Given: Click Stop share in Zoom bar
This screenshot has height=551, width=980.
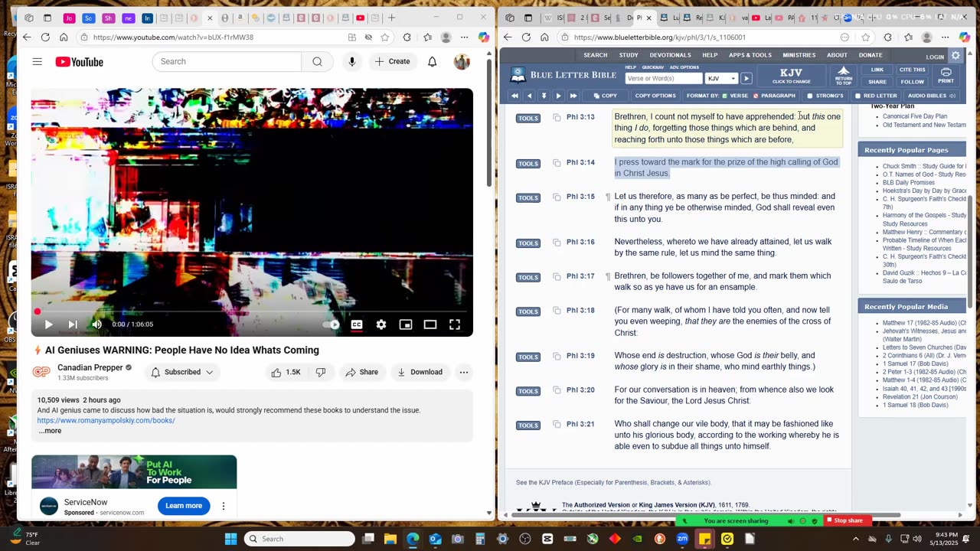Looking at the screenshot, I should point(848,520).
